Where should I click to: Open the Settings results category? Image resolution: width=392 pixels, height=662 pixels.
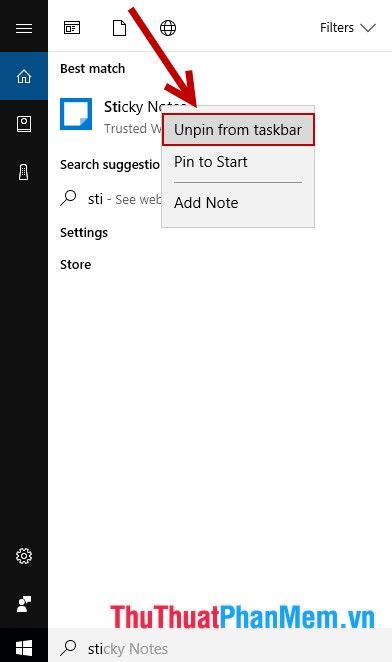[x=84, y=233]
